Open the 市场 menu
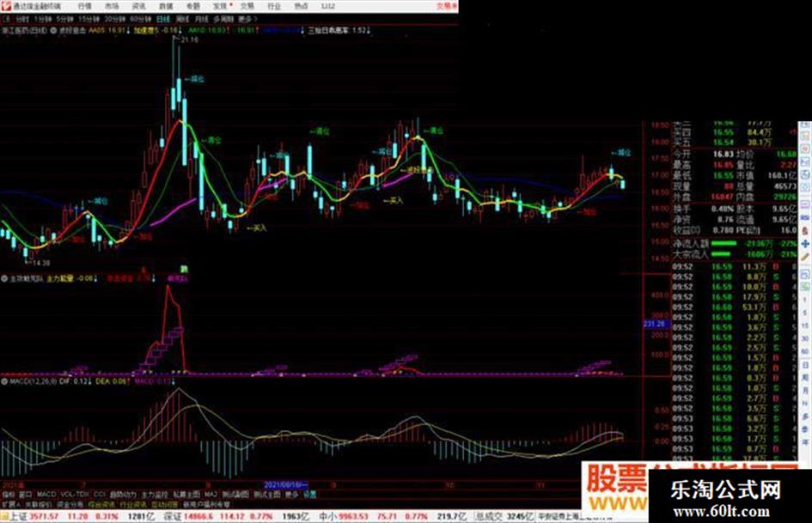This screenshot has width=812, height=523. click(x=112, y=6)
